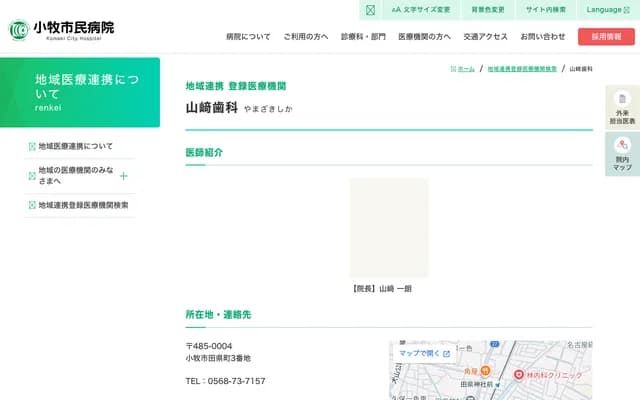Click 地域連携登録医療機関検索 in the sidebar

(83, 205)
